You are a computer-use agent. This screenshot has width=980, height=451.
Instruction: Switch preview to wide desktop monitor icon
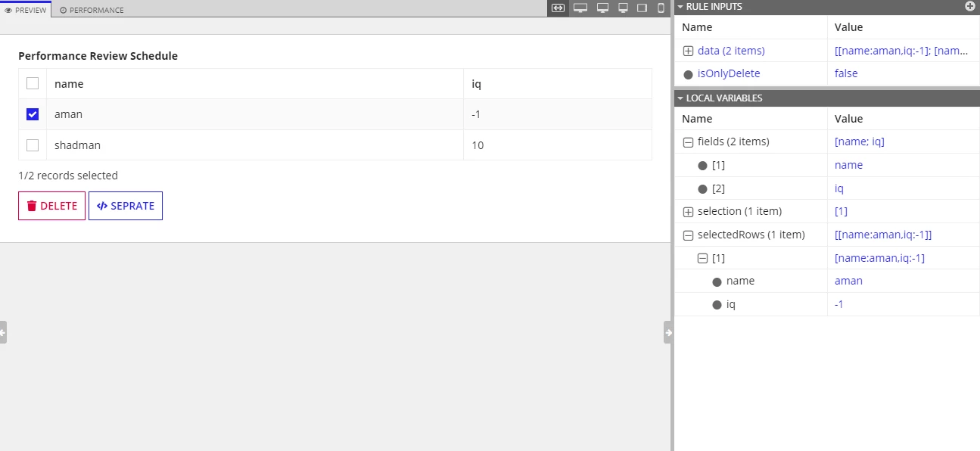[580, 8]
